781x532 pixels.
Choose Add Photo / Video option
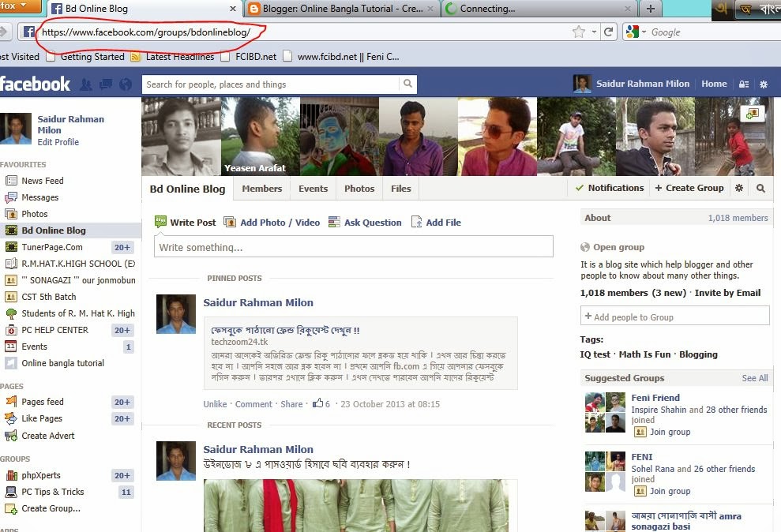coord(272,223)
